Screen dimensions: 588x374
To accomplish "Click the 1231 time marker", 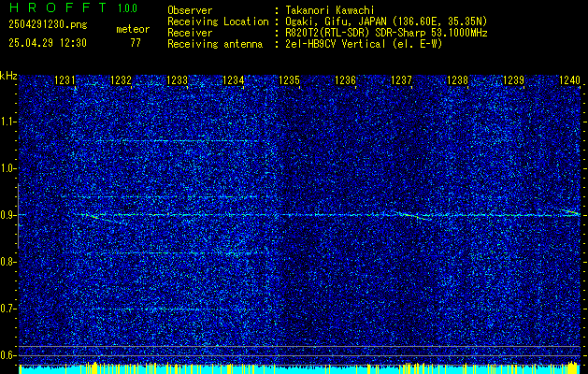I will 65,79.
